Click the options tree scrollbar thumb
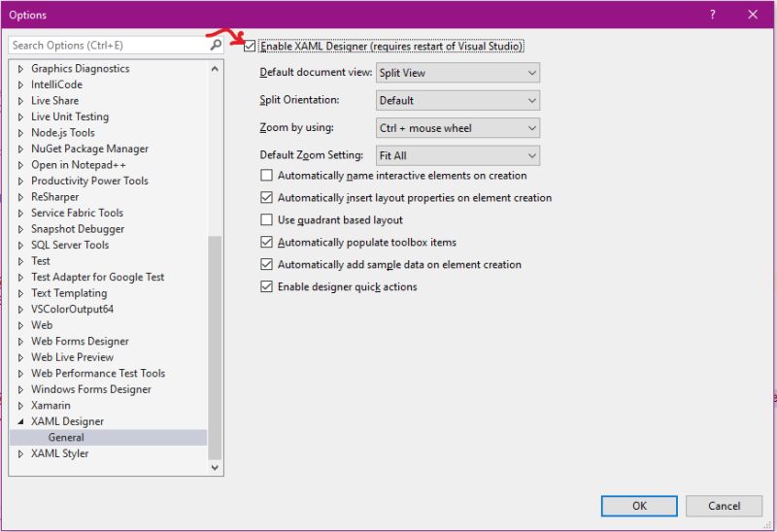The image size is (777, 532). click(215, 348)
